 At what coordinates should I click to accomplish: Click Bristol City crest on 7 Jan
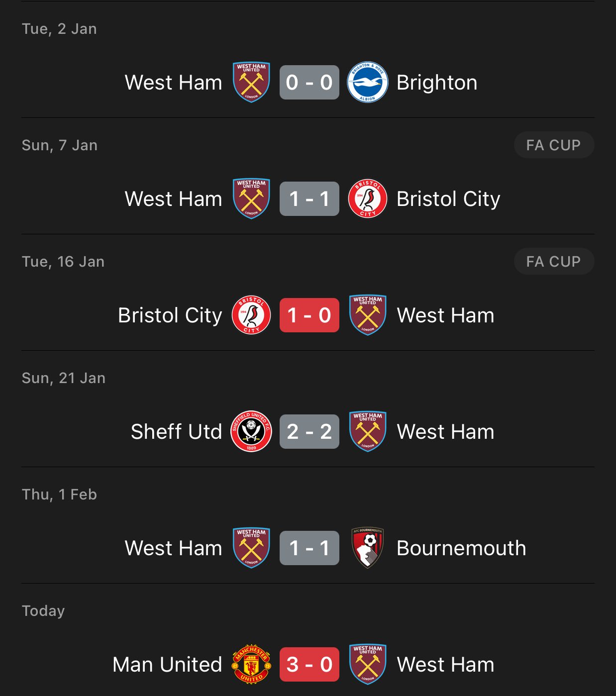pyautogui.click(x=367, y=199)
